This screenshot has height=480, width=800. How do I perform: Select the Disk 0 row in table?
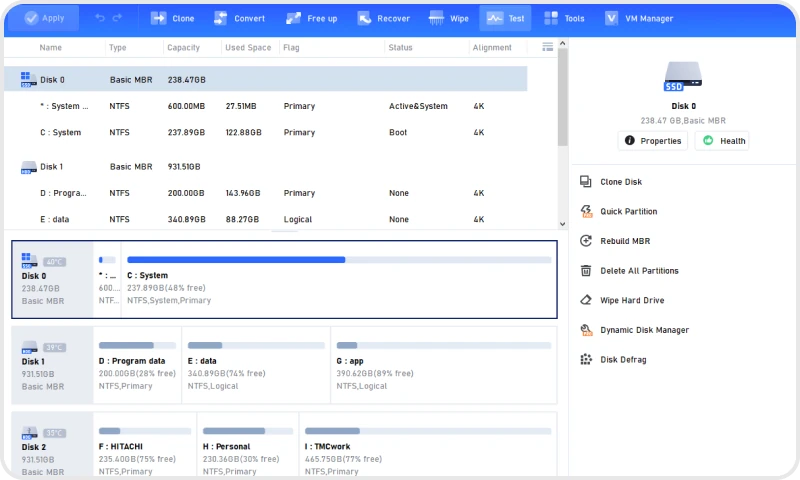coord(265,79)
